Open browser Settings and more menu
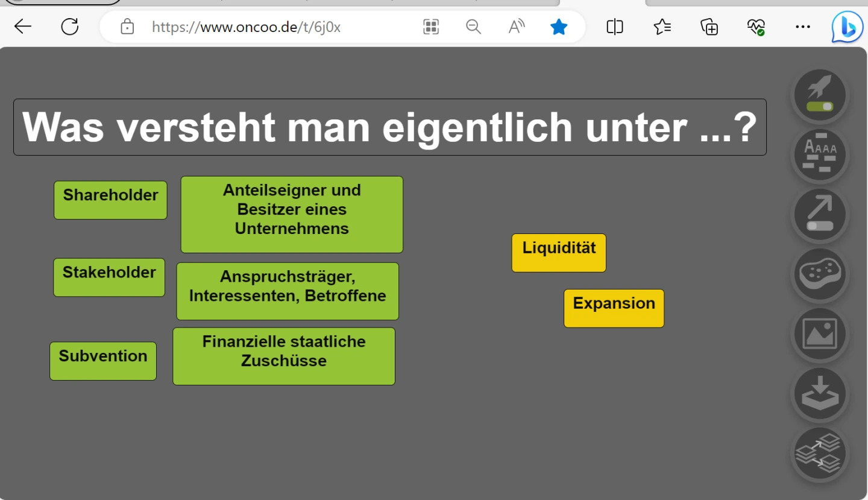Image resolution: width=868 pixels, height=500 pixels. 803,27
